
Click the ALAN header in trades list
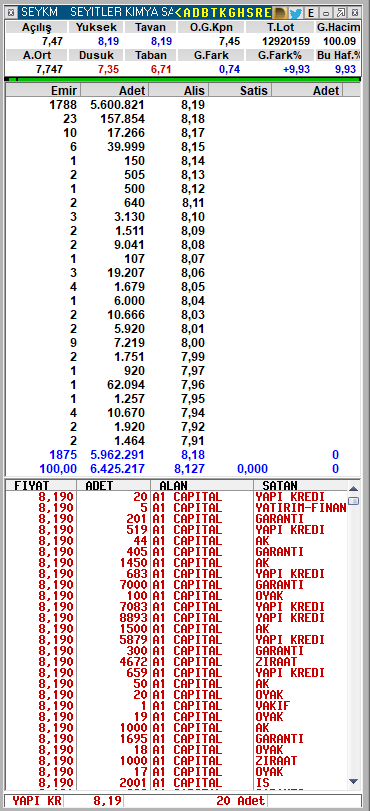(202, 486)
